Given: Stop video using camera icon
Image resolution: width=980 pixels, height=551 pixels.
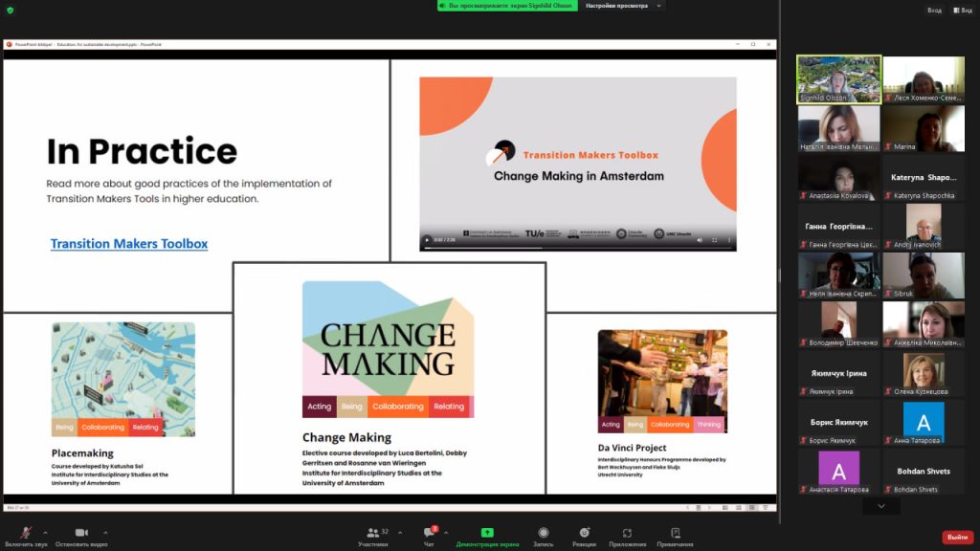Looking at the screenshot, I should coord(81,533).
